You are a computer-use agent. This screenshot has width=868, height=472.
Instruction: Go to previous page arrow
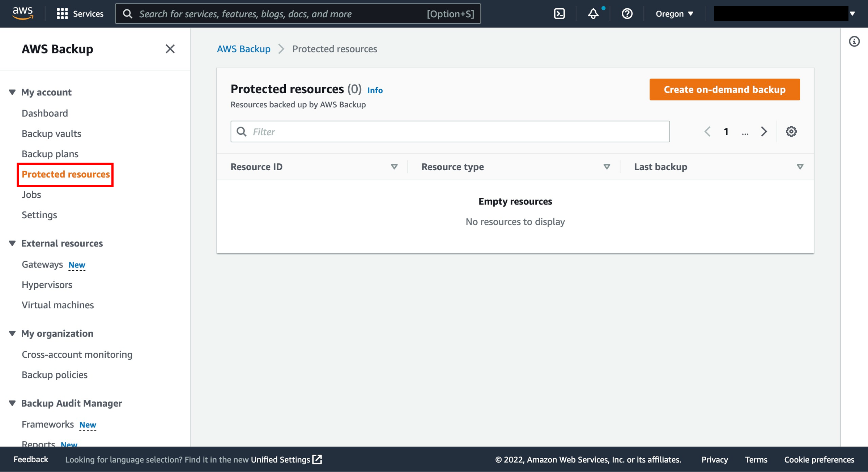pyautogui.click(x=707, y=132)
